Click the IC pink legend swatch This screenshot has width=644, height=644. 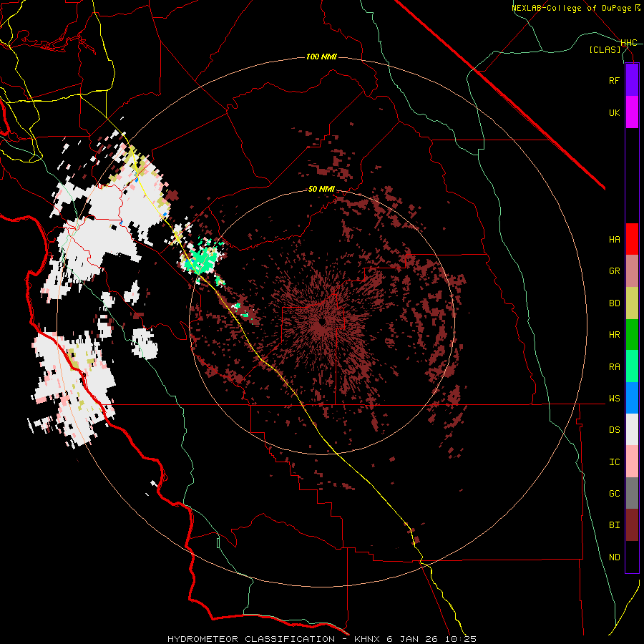point(632,462)
